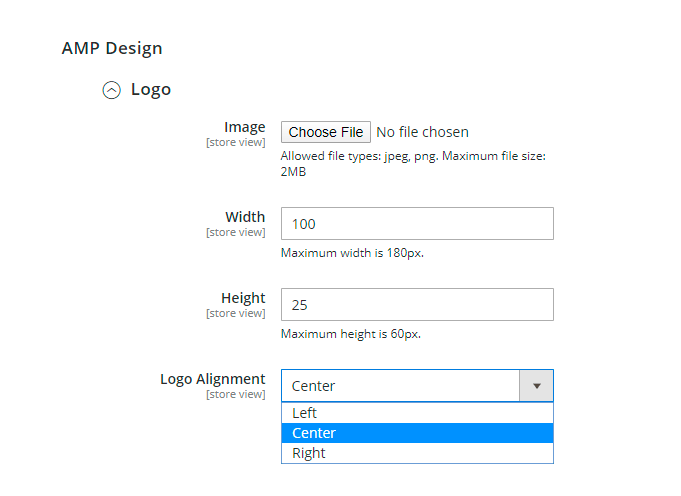This screenshot has height=496, width=681.
Task: Click the Logo Alignment field label
Action: click(x=213, y=379)
